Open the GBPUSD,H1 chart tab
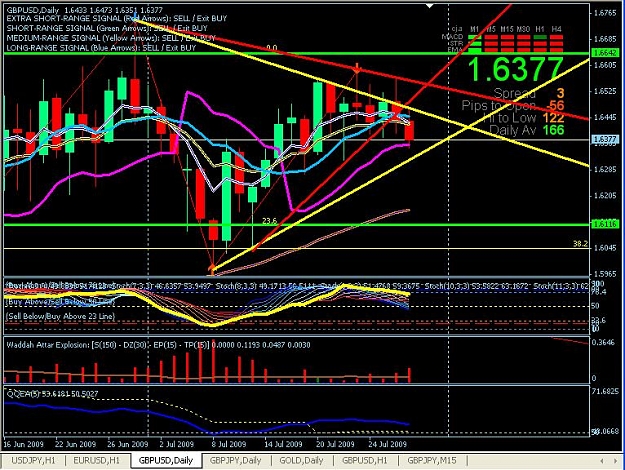Screen dimensions: 625x470 364,460
